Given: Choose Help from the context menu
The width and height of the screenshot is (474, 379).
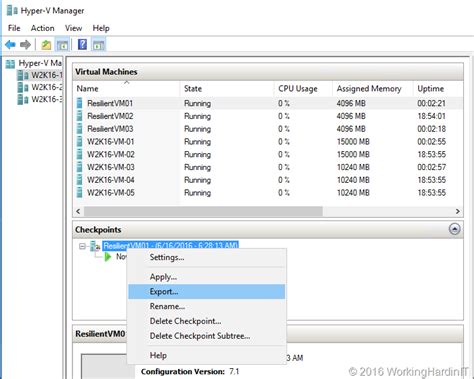Looking at the screenshot, I should 207,355.
